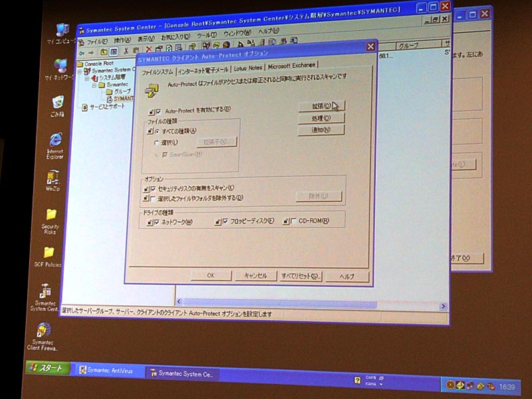This screenshot has width=532, height=399.
Task: Open the お気に入り menu
Action: point(176,37)
